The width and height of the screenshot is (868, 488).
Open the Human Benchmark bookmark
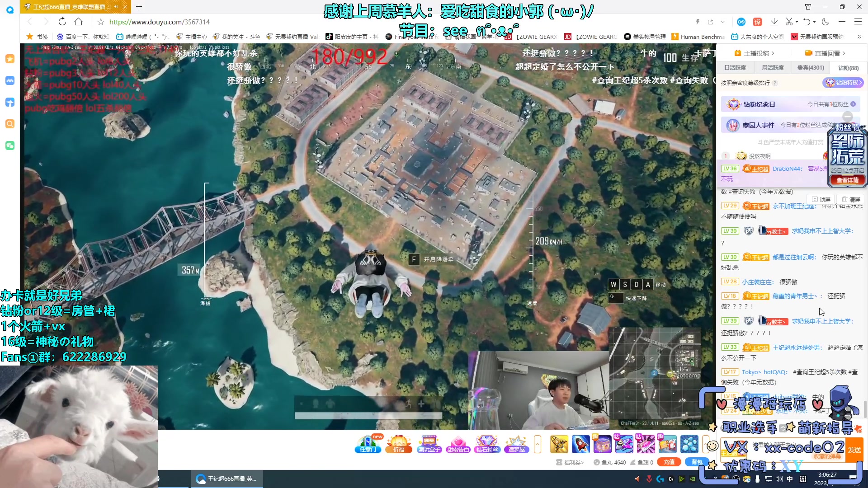pyautogui.click(x=698, y=37)
